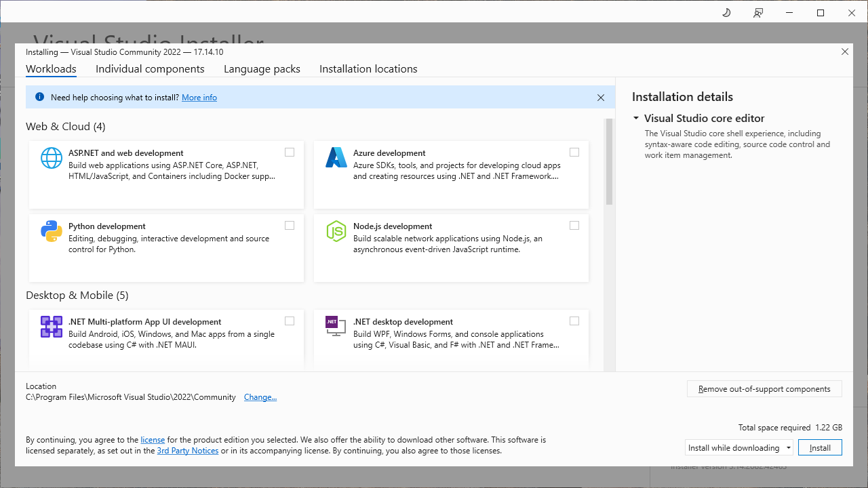The image size is (868, 488).
Task: Collapse the Visual Studio core editor section
Action: 636,118
